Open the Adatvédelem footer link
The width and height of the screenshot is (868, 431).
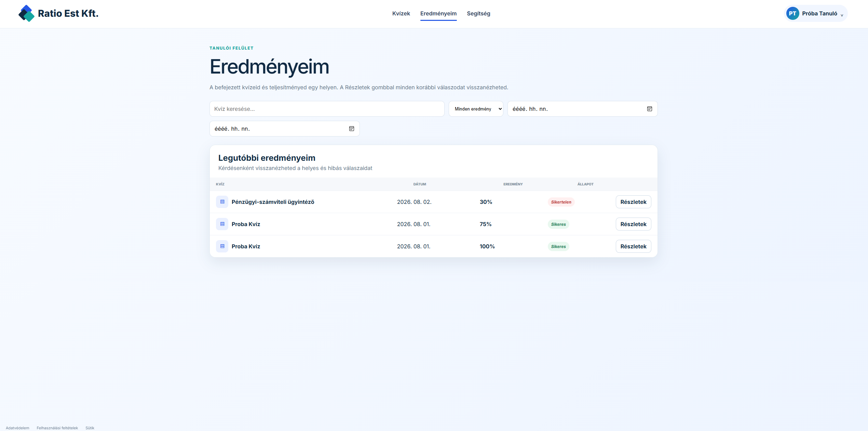pos(17,428)
